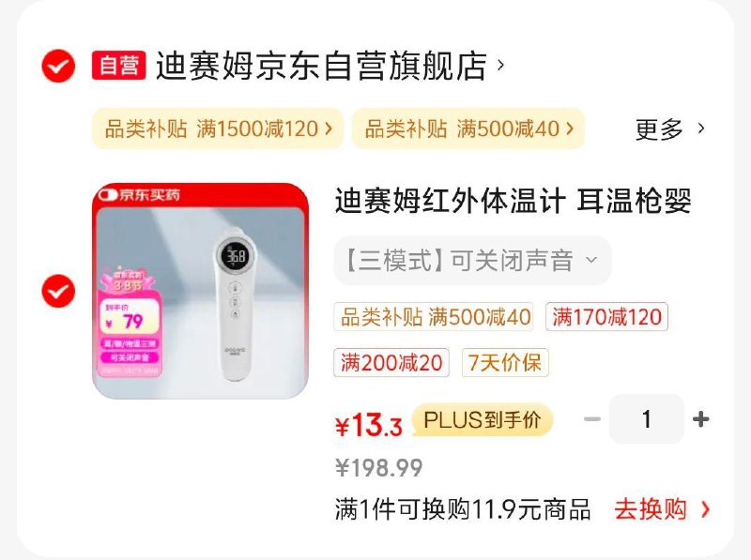The width and height of the screenshot is (751, 560).
Task: Tap the product tag 品类补贴 满500减40
Action: click(434, 317)
